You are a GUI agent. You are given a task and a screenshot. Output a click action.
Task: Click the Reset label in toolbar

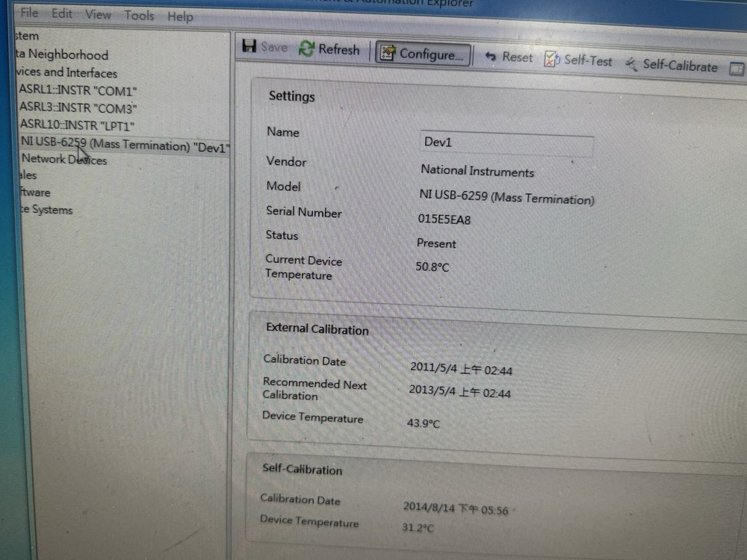(517, 57)
